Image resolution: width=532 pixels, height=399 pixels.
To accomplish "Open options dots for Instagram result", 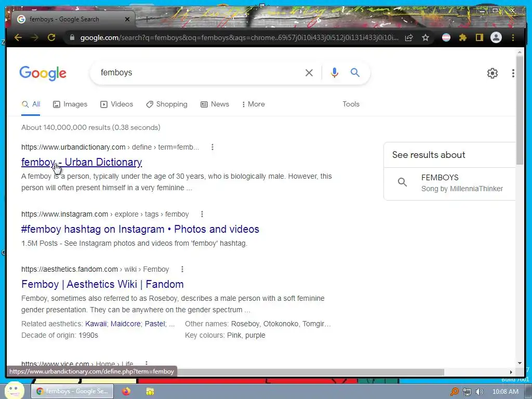I will pos(202,214).
